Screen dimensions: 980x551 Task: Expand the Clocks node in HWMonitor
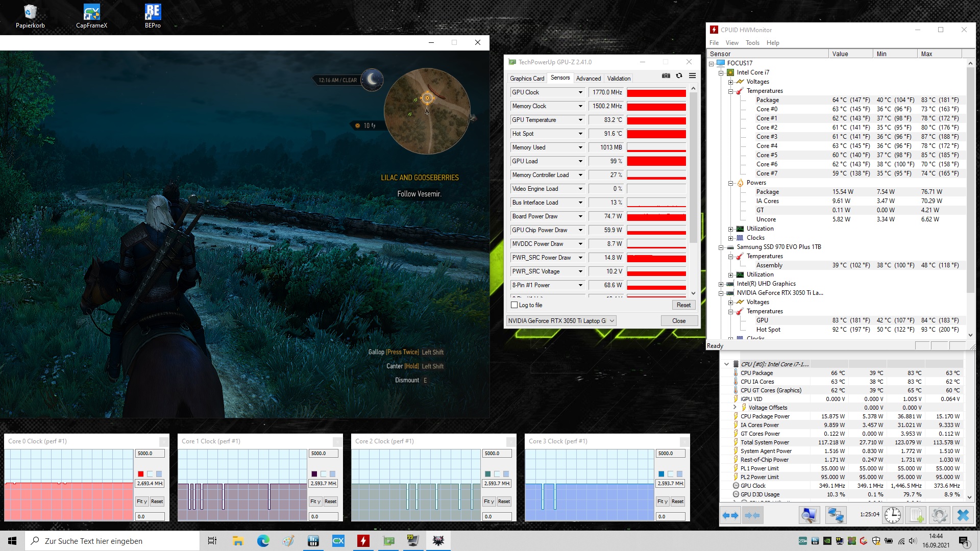click(730, 238)
